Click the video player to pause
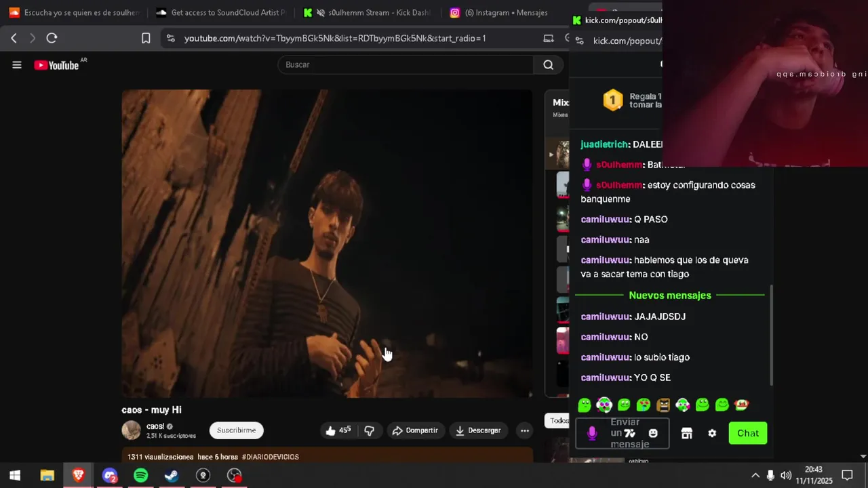This screenshot has height=488, width=868. click(327, 243)
